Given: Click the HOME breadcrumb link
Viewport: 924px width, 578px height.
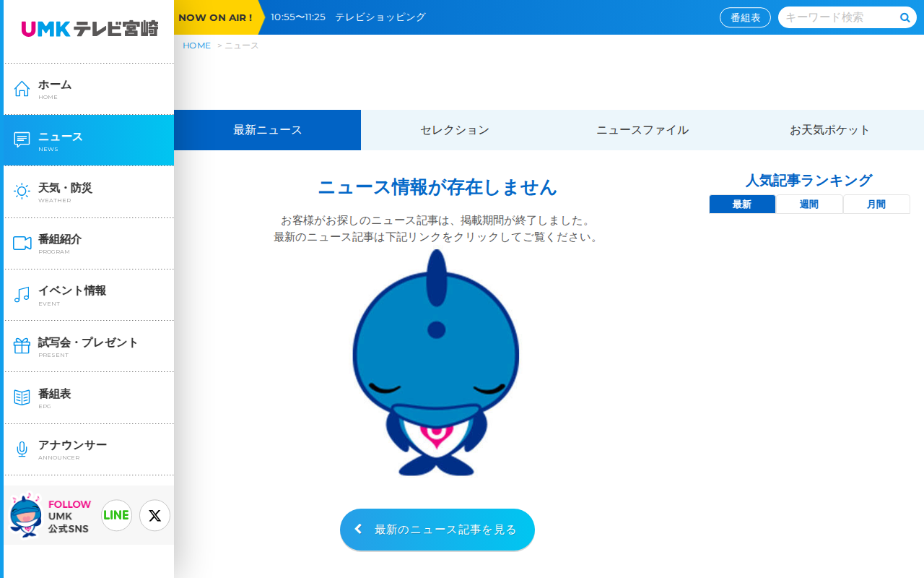Looking at the screenshot, I should tap(196, 46).
